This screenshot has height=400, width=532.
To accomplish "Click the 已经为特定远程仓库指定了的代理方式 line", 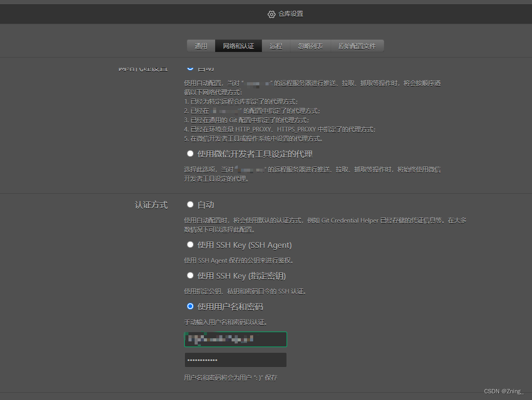I will click(x=241, y=101).
